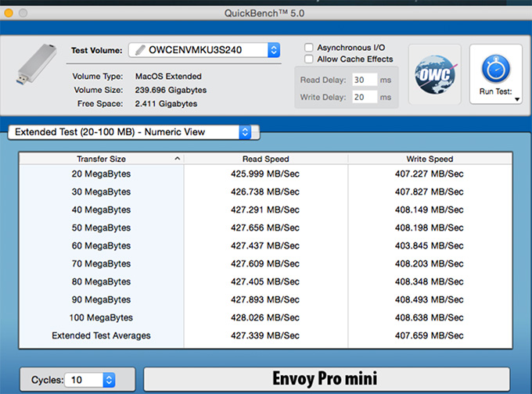Image resolution: width=532 pixels, height=394 pixels.
Task: Click the Cycles value field showing 10
Action: click(84, 380)
